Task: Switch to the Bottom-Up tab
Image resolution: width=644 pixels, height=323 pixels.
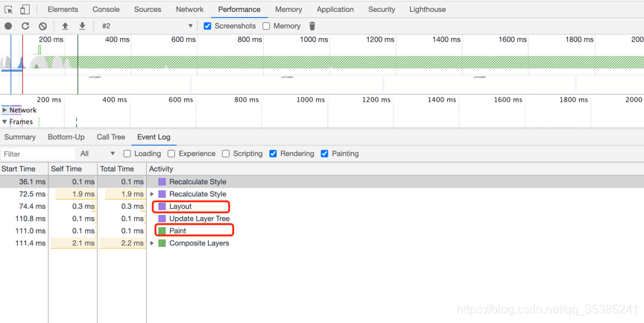Action: click(x=66, y=137)
